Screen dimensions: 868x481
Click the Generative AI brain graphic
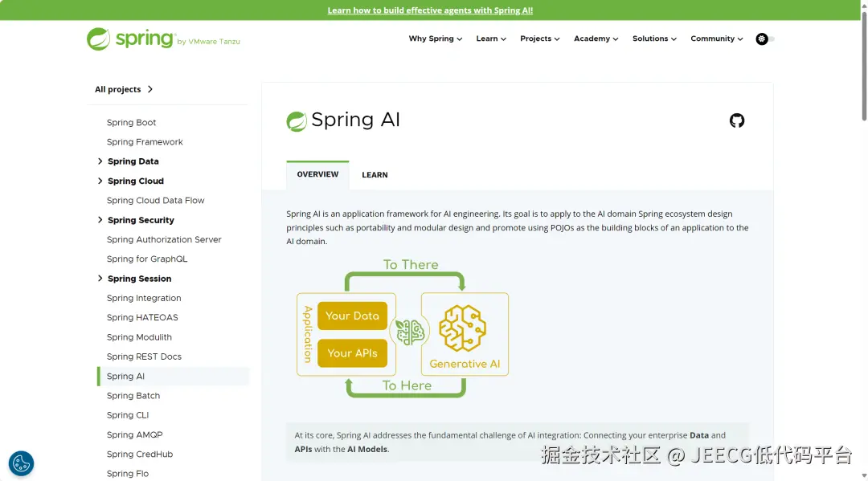click(x=463, y=328)
